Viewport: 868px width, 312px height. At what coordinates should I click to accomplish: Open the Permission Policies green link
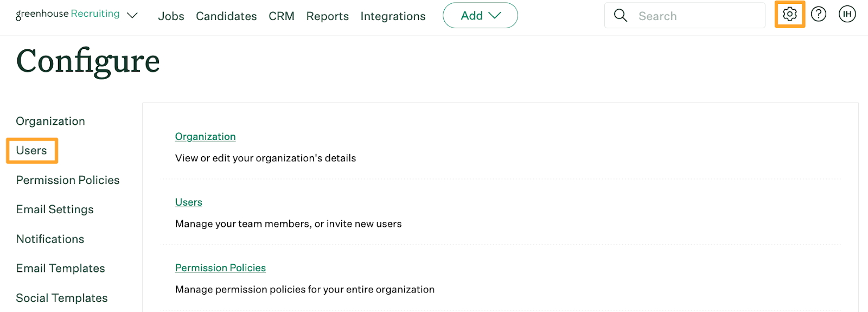pos(220,268)
